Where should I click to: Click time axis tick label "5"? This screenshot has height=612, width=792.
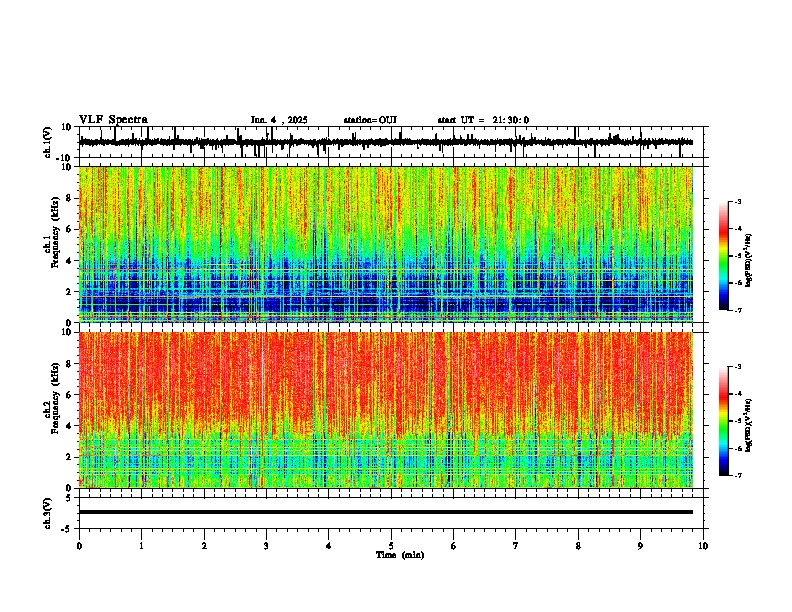point(391,546)
